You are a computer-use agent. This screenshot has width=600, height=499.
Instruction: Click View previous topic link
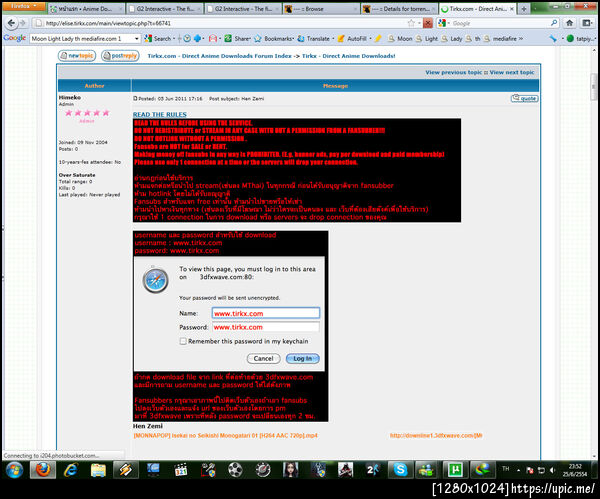pos(453,72)
